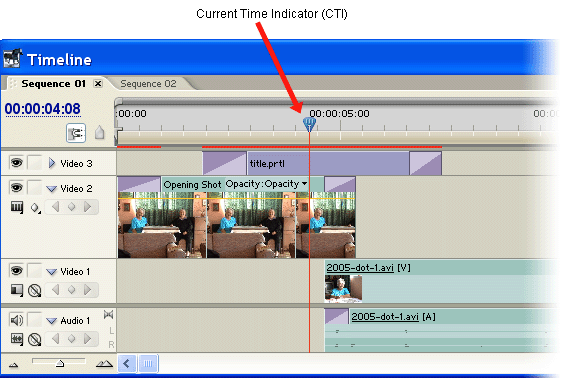Collapse the Audio 1 track
The width and height of the screenshot is (561, 378).
(52, 321)
